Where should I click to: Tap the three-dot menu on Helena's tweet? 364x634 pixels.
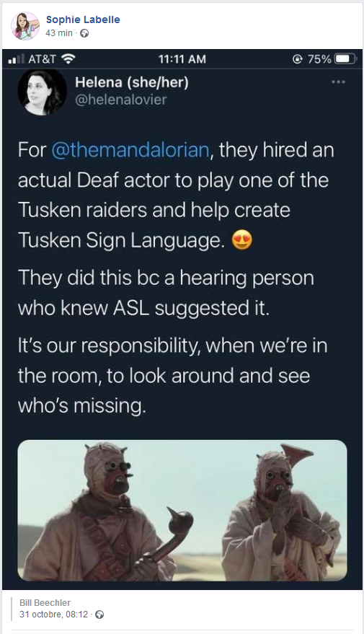tap(338, 82)
